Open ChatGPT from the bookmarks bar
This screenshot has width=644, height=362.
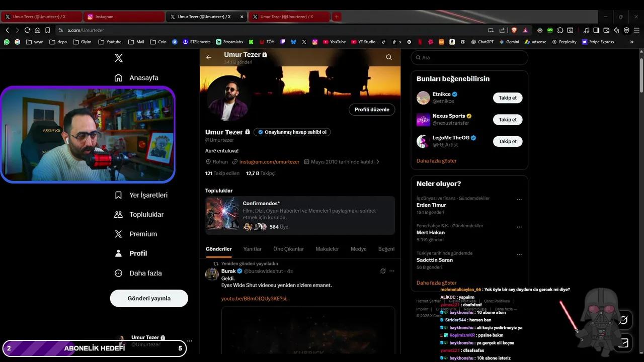pos(482,42)
